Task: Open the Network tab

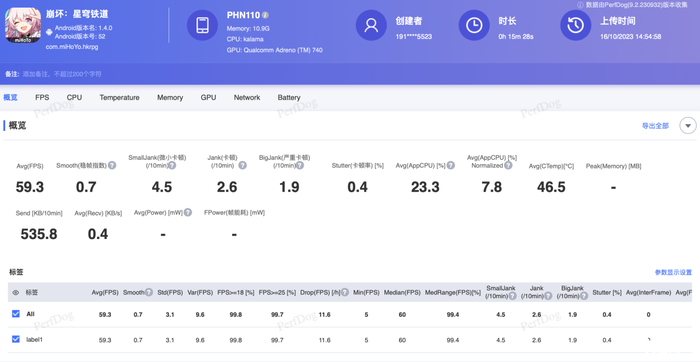Action: [247, 97]
